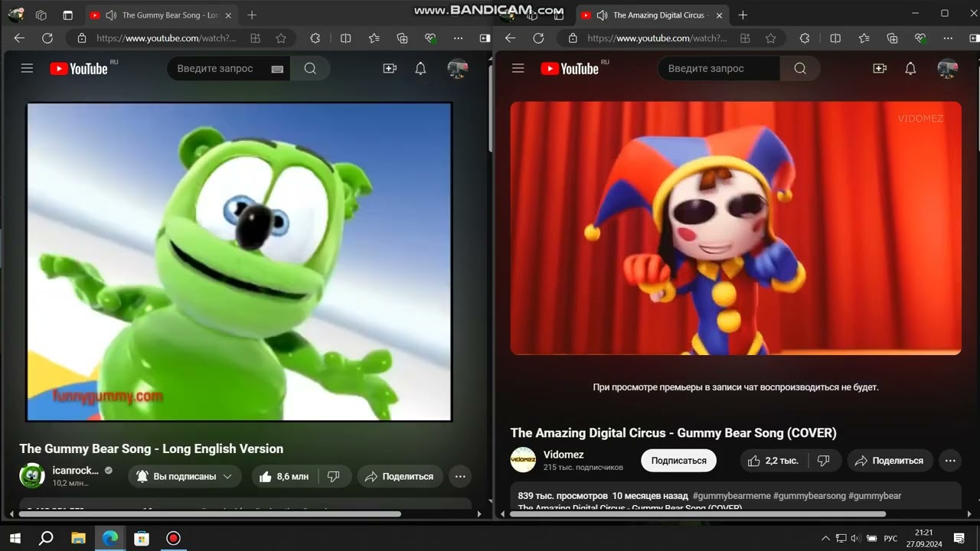Open Collections icon in right browser

click(x=892, y=38)
